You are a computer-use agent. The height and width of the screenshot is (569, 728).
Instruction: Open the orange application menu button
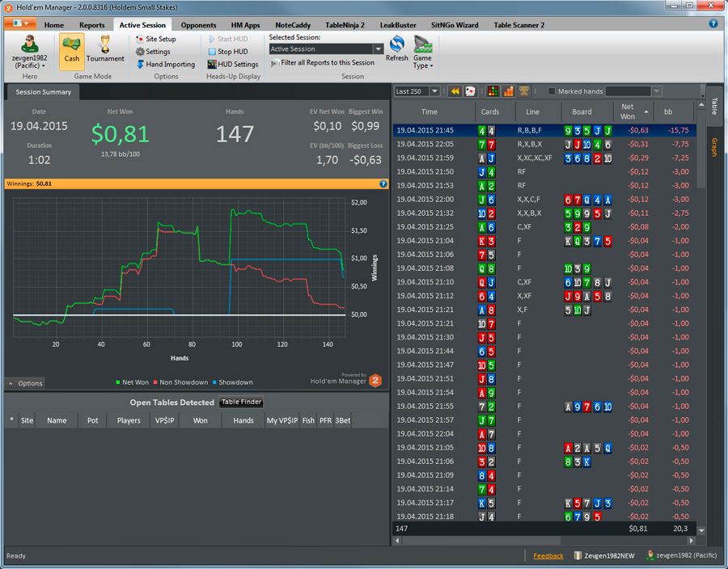(20, 23)
